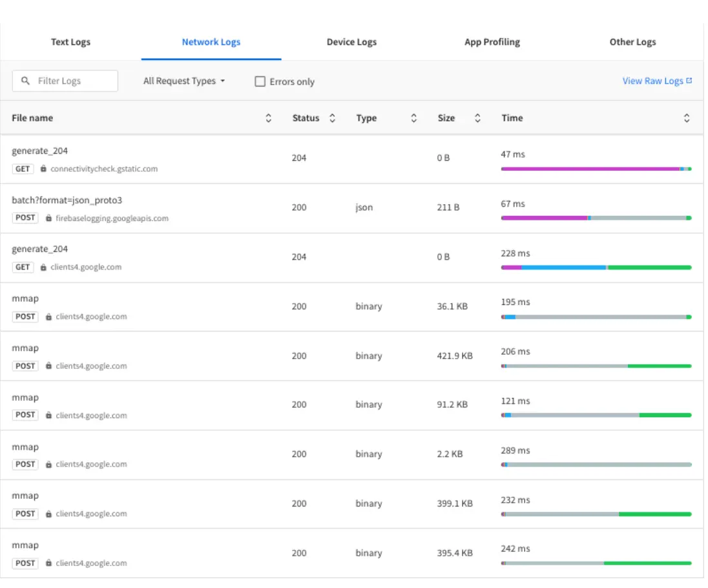Click the GET badge on the first generate_204 request
708x588 pixels.
[x=23, y=169]
